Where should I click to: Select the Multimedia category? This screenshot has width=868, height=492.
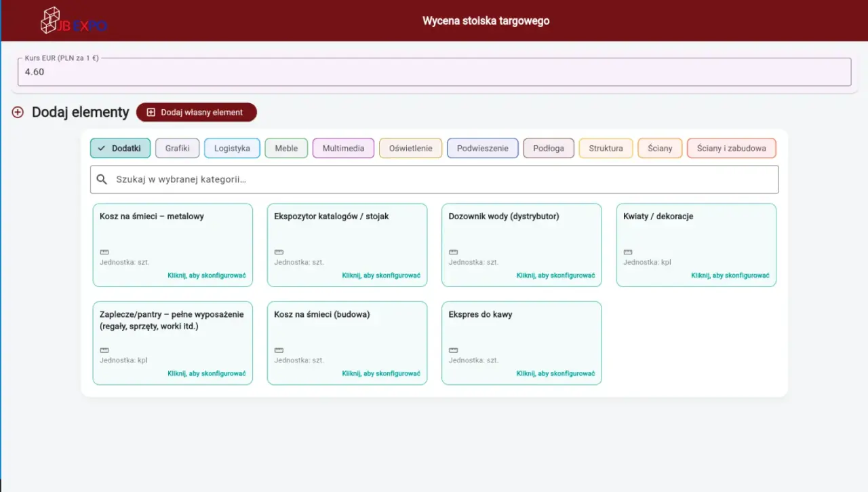coord(343,148)
